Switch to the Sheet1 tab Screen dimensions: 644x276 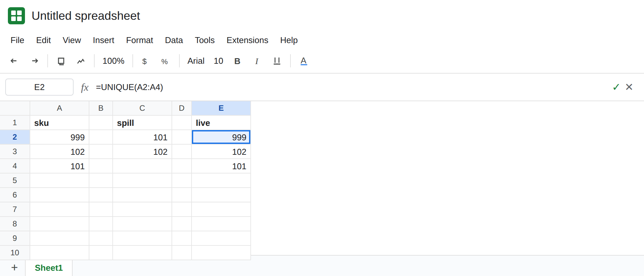click(x=49, y=268)
